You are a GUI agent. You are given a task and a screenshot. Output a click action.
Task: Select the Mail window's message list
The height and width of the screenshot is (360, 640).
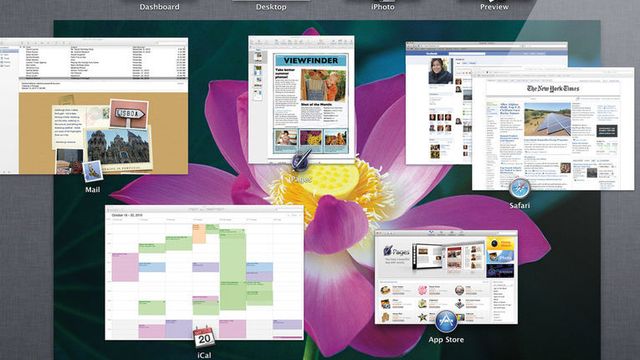pos(103,61)
